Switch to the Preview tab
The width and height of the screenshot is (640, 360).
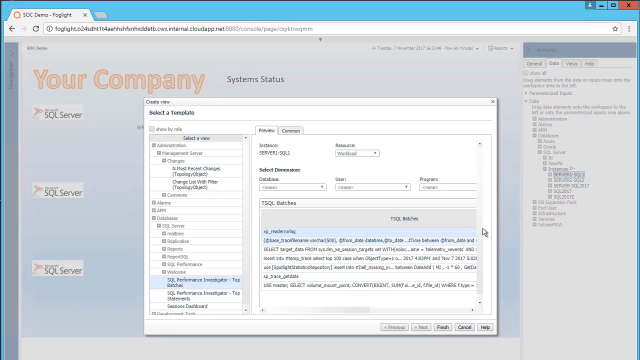tap(267, 130)
